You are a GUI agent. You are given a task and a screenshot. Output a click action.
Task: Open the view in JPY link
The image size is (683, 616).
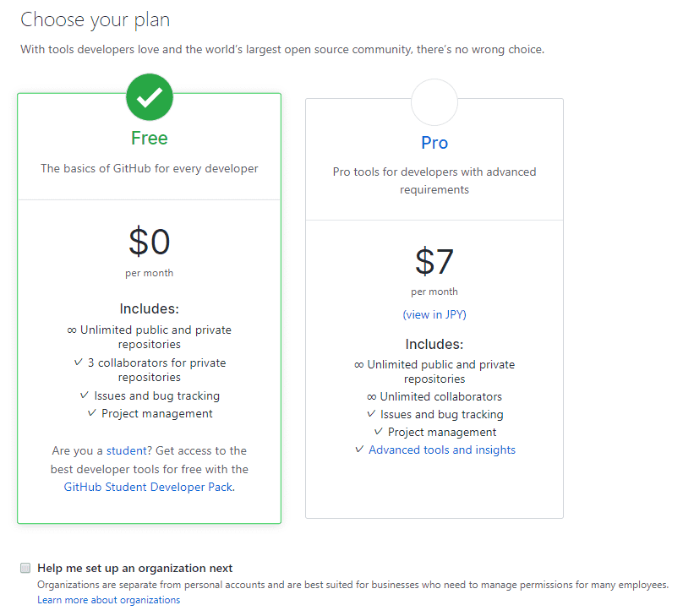pos(434,314)
